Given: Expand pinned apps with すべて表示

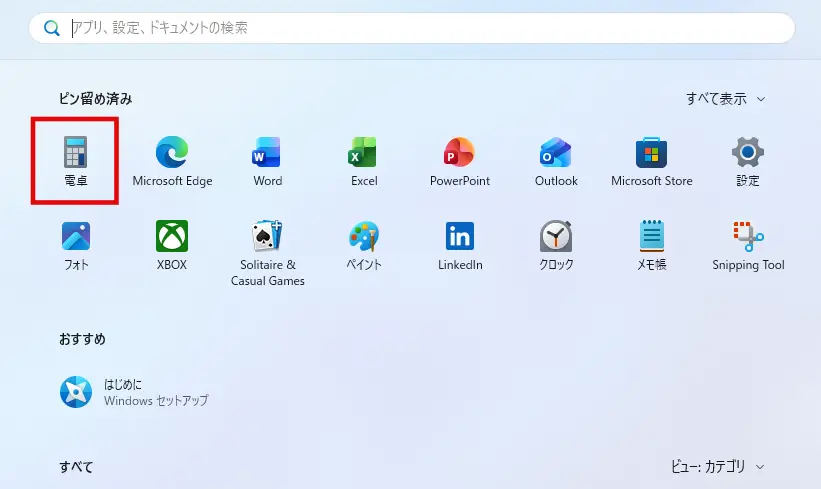Looking at the screenshot, I should click(725, 98).
